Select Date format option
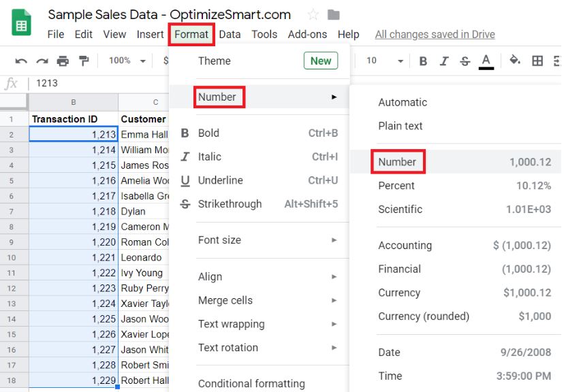 tap(456, 353)
